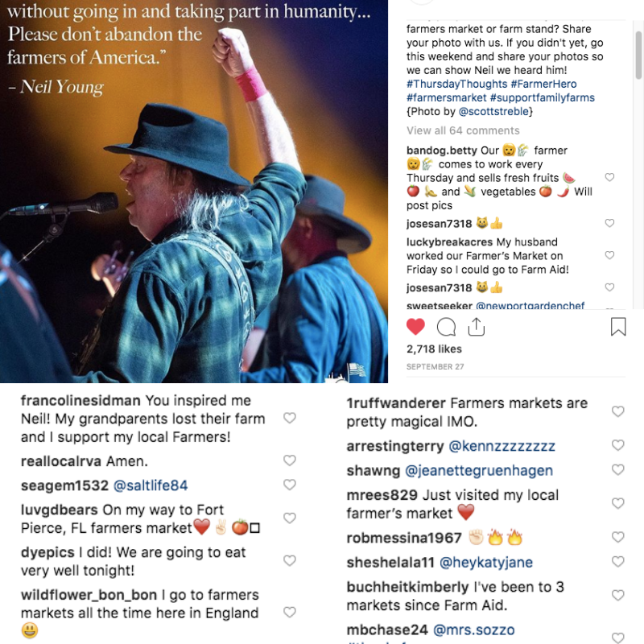Screen dimensions: 644x644
Task: Tap the share post arrow icon
Action: (476, 327)
